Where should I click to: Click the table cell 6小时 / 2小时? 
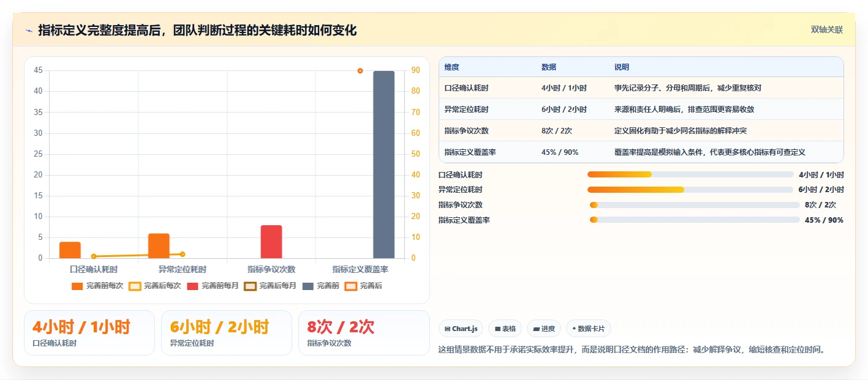point(564,110)
